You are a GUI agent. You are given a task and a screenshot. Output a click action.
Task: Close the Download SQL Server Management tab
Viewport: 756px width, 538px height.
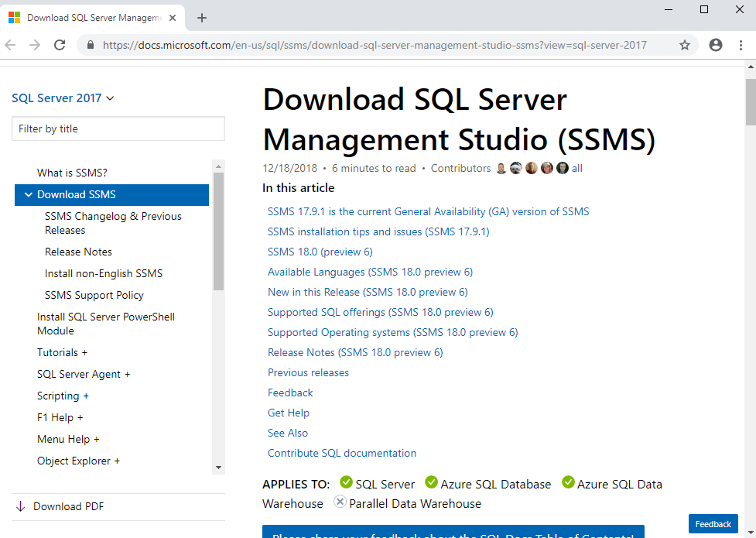click(x=173, y=18)
